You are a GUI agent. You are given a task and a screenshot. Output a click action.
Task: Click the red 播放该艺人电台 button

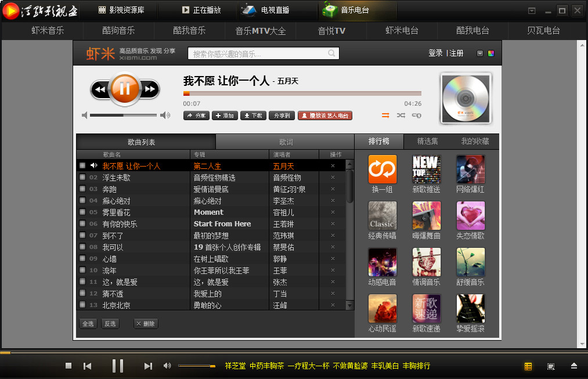(x=325, y=115)
